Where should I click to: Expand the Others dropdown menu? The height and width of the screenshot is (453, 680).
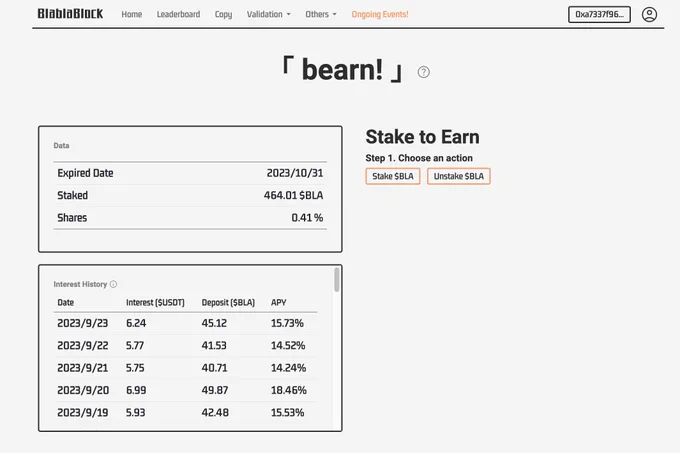[320, 14]
